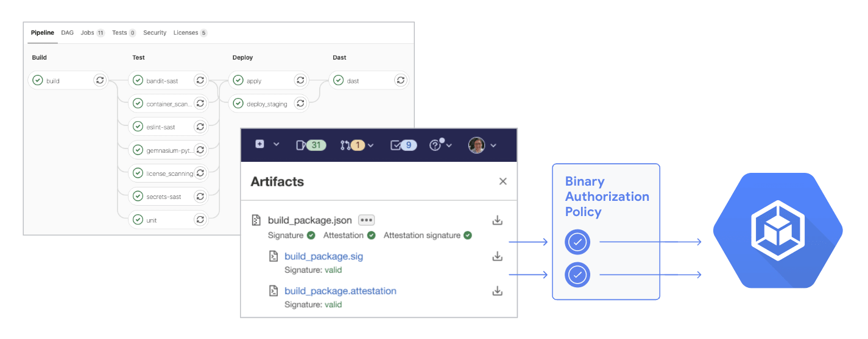Click the Kubernetes Engine hexagon logo
This screenshot has width=868, height=339.
(778, 231)
